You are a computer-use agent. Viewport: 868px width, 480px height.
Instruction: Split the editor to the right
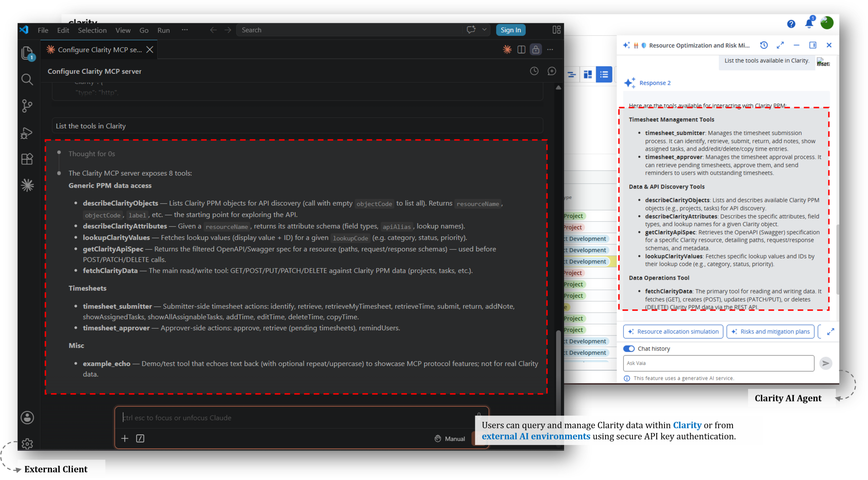tap(521, 50)
